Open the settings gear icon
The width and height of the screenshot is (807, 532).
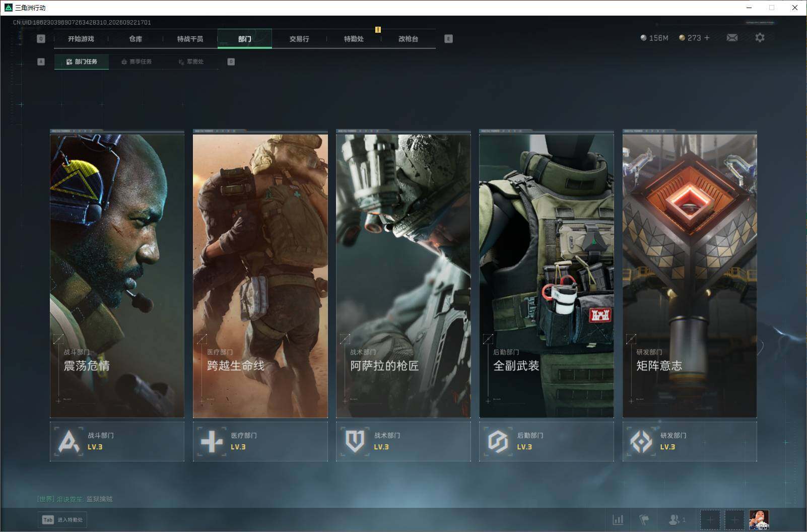[x=760, y=38]
